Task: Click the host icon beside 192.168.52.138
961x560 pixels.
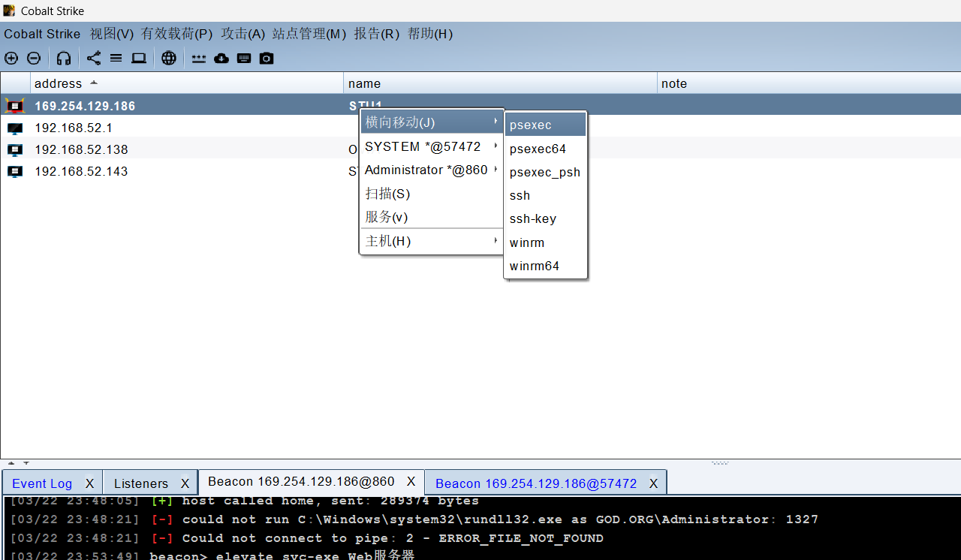Action: [15, 149]
